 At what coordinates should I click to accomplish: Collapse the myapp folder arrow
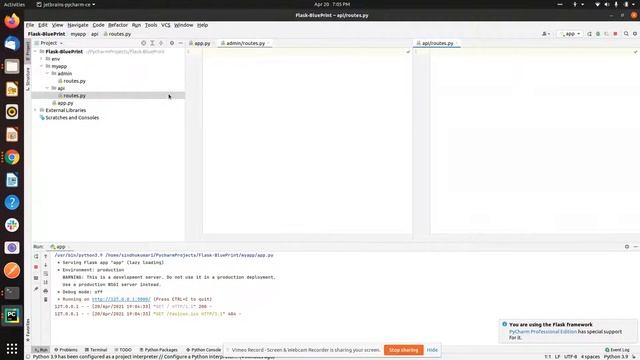(x=41, y=66)
